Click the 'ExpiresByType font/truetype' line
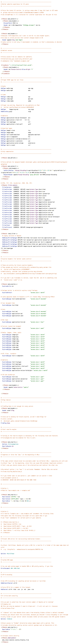Image resolution: width=70 pixels, height=644 pixels. point(24,362)
